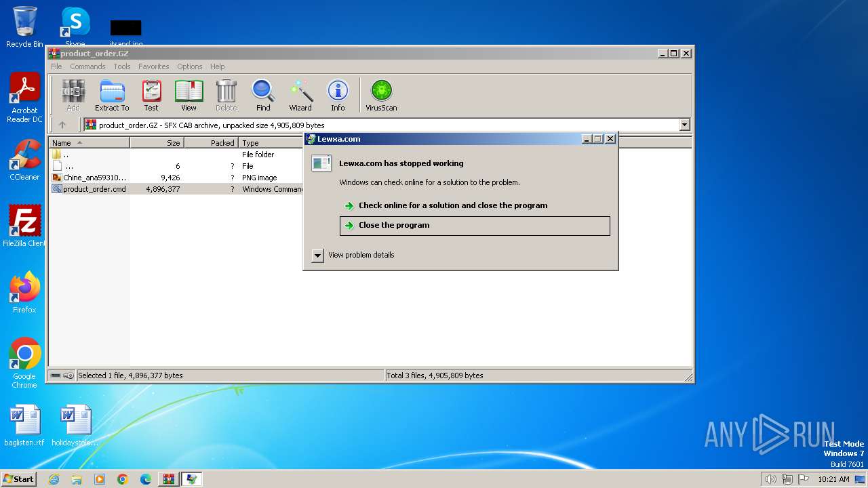The width and height of the screenshot is (868, 488).
Task: Open Internet Explorer from taskbar
Action: point(54,479)
